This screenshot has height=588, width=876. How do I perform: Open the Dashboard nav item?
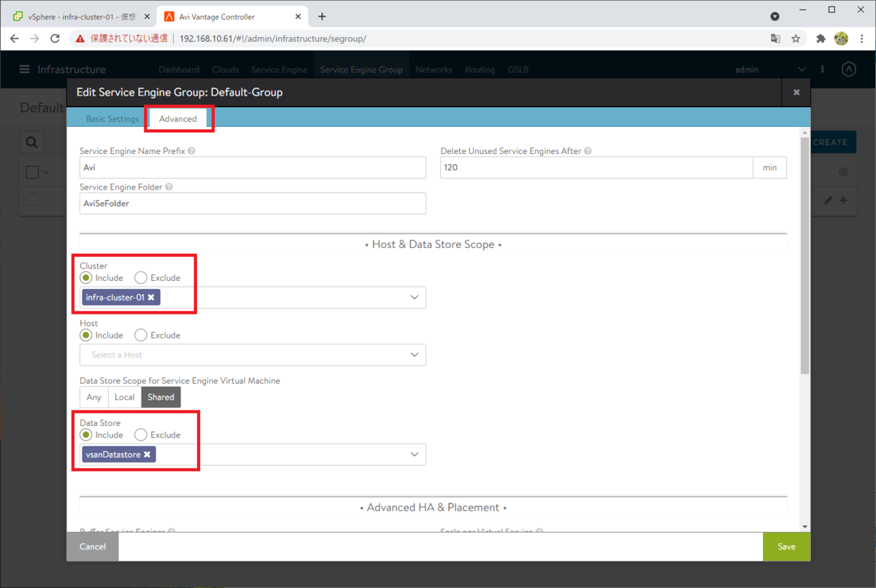pyautogui.click(x=179, y=69)
